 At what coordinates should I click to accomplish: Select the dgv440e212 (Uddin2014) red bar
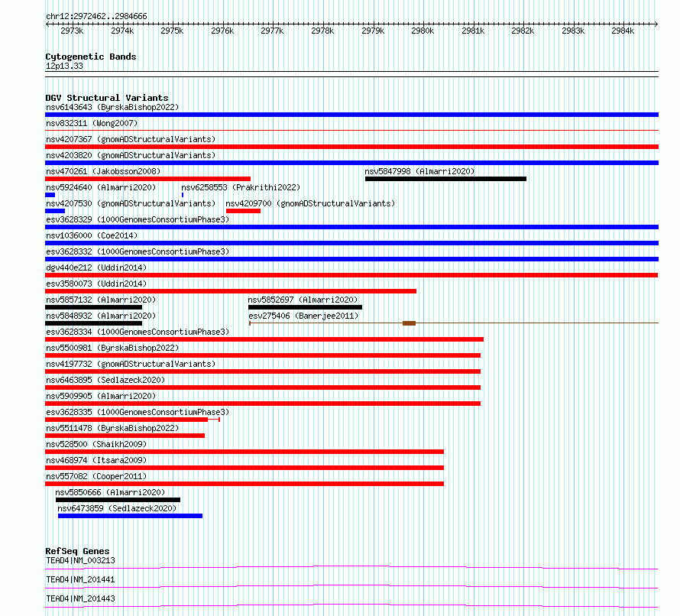pyautogui.click(x=351, y=275)
